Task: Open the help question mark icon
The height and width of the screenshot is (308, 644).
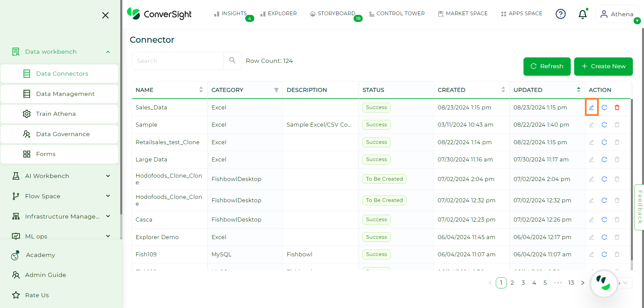Action: click(561, 14)
